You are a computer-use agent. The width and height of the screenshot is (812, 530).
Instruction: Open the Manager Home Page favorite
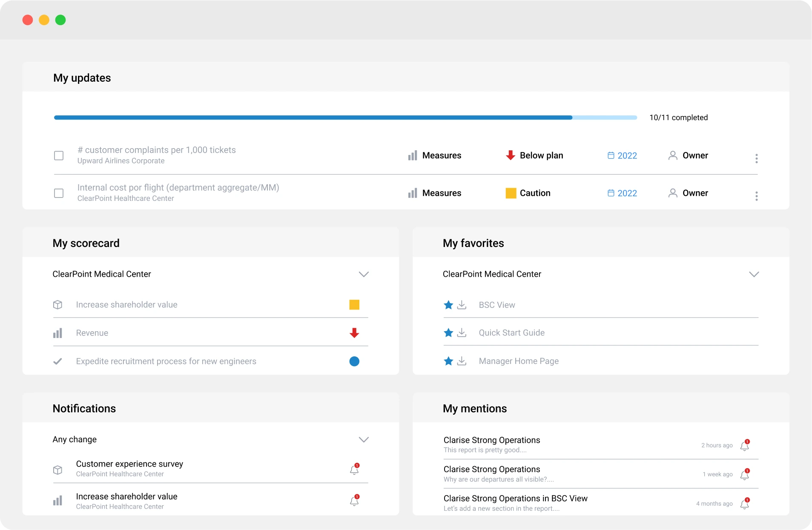click(518, 361)
